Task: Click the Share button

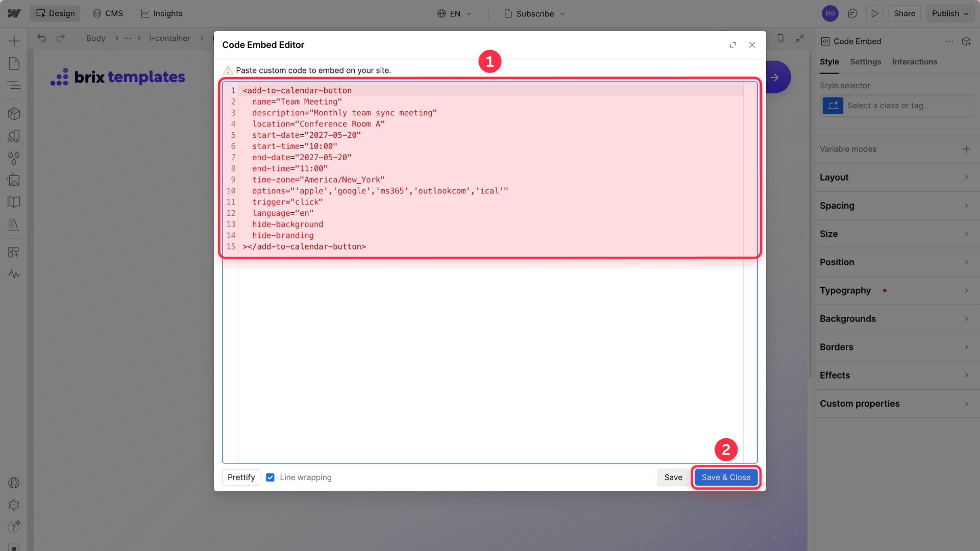Action: (904, 14)
